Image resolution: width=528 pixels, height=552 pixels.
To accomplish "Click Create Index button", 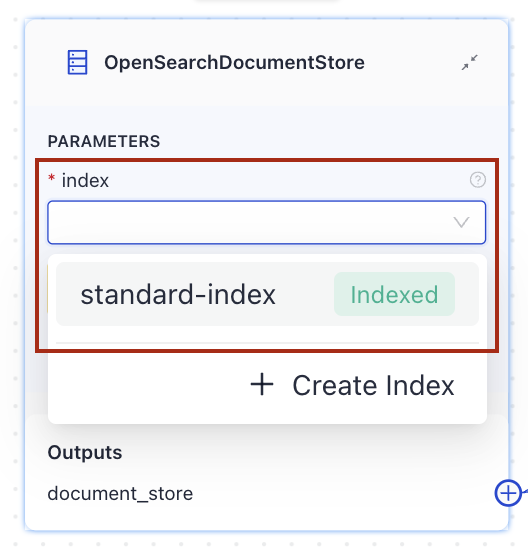I will coord(352,385).
